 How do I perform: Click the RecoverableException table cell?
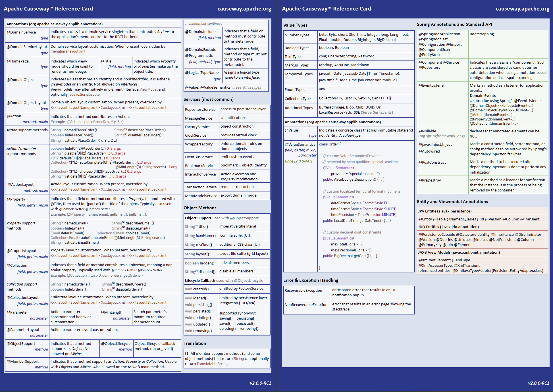[303, 291]
